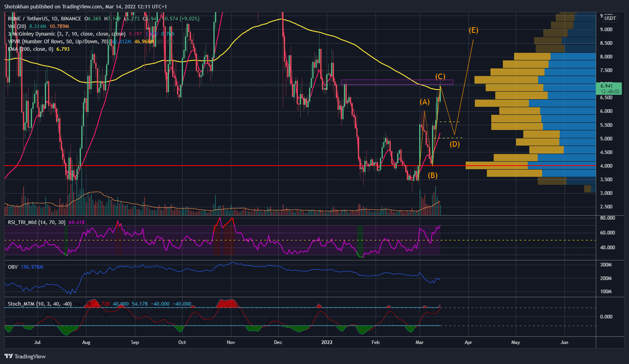Select the wave label (B)
The width and height of the screenshot is (629, 364).
coord(432,175)
